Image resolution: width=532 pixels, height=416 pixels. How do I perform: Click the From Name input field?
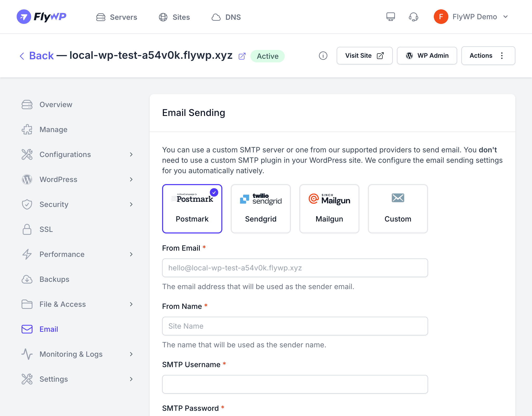coord(295,326)
